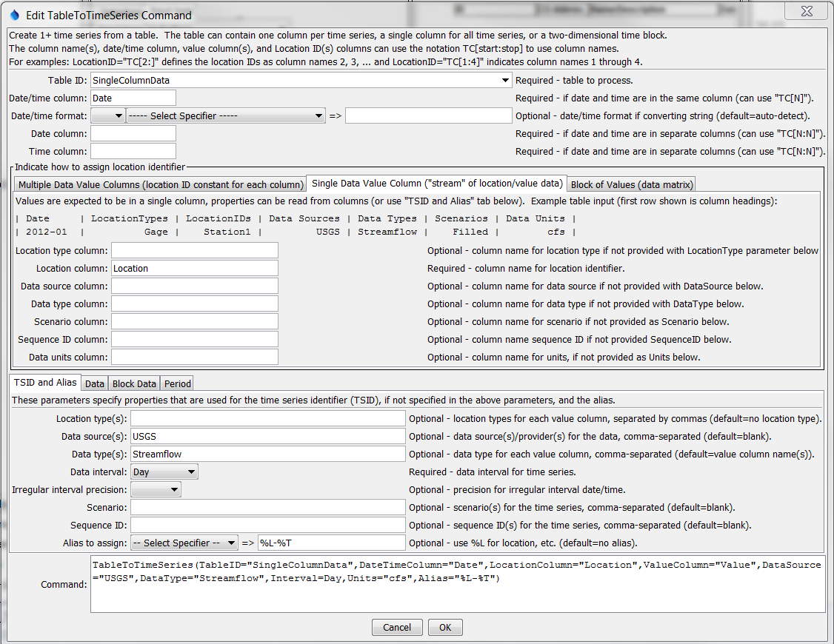Click the "Optional - use %L for location" note
Screen dimensions: 834x644
[x=524, y=543]
